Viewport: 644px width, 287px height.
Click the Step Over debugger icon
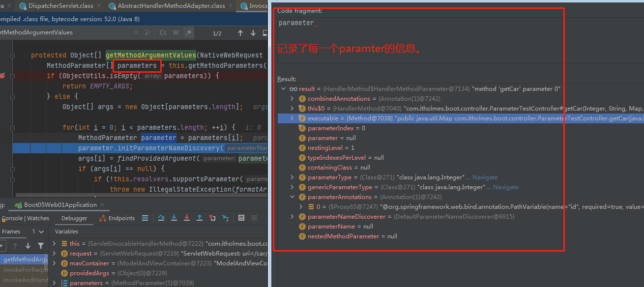tap(161, 218)
